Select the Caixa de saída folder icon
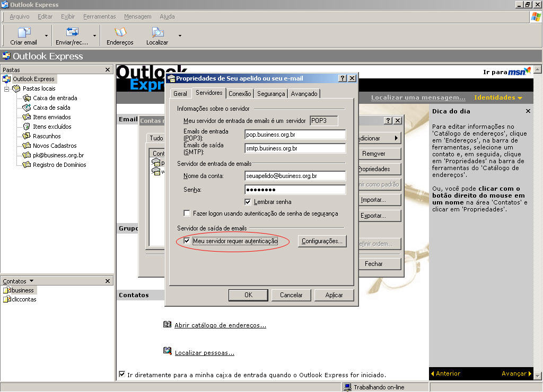This screenshot has height=392, width=543. point(27,108)
